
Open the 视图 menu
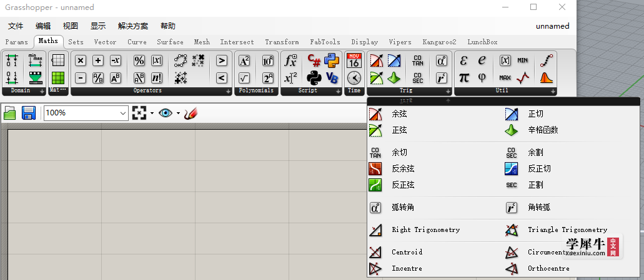[x=70, y=26]
